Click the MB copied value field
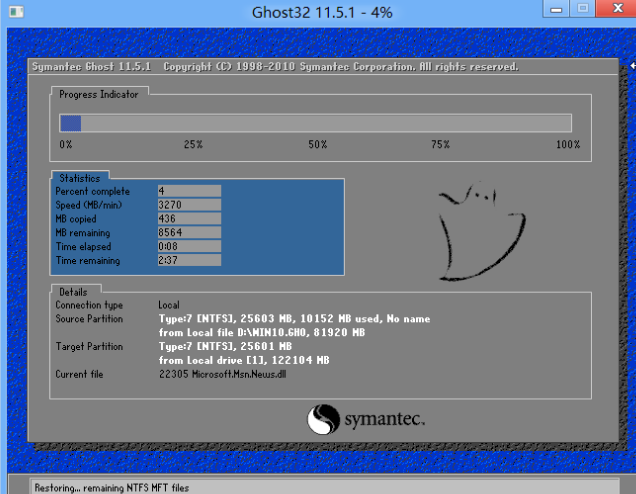This screenshot has height=494, width=636. coord(189,218)
